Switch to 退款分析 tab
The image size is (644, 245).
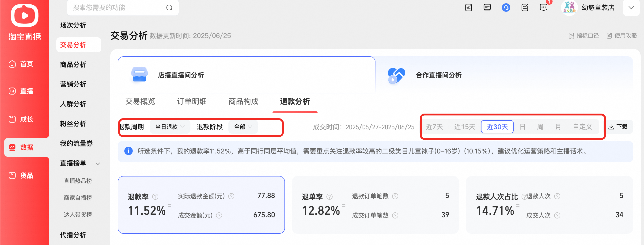[295, 101]
